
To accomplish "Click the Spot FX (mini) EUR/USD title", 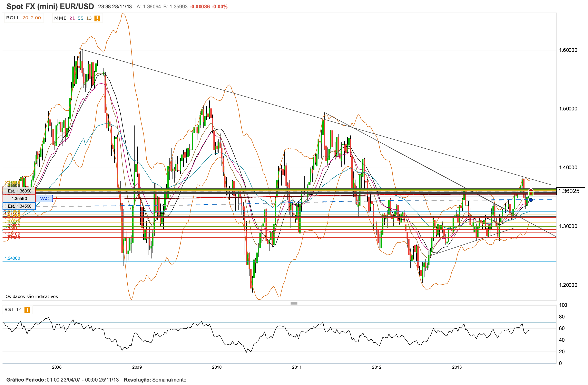I will coord(50,6).
